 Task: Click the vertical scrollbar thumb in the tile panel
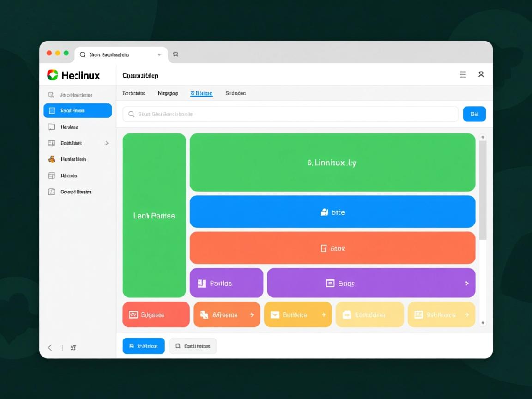coord(483,189)
